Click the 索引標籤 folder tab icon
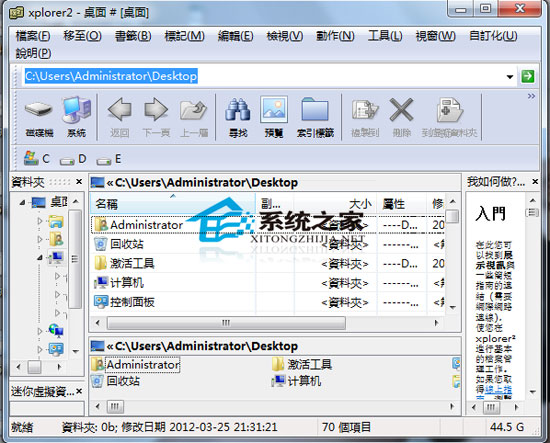 pyautogui.click(x=315, y=117)
